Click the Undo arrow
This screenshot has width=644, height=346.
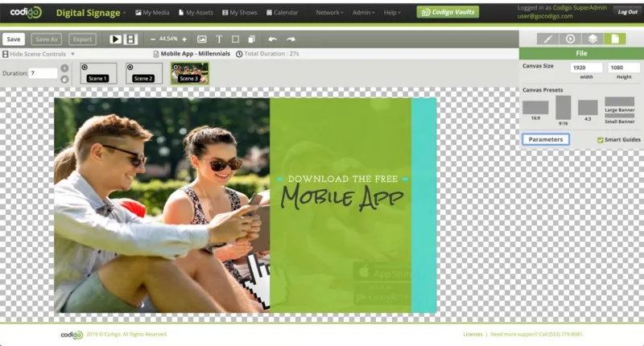pos(272,39)
